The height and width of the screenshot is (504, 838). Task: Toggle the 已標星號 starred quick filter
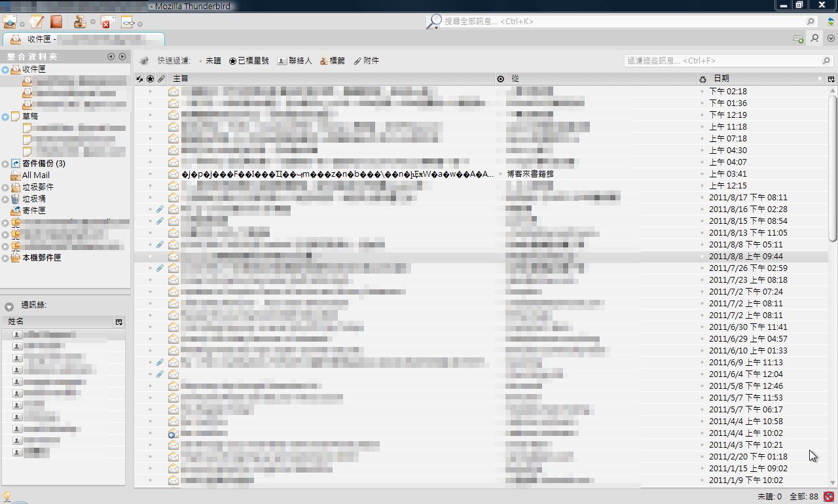(x=249, y=61)
